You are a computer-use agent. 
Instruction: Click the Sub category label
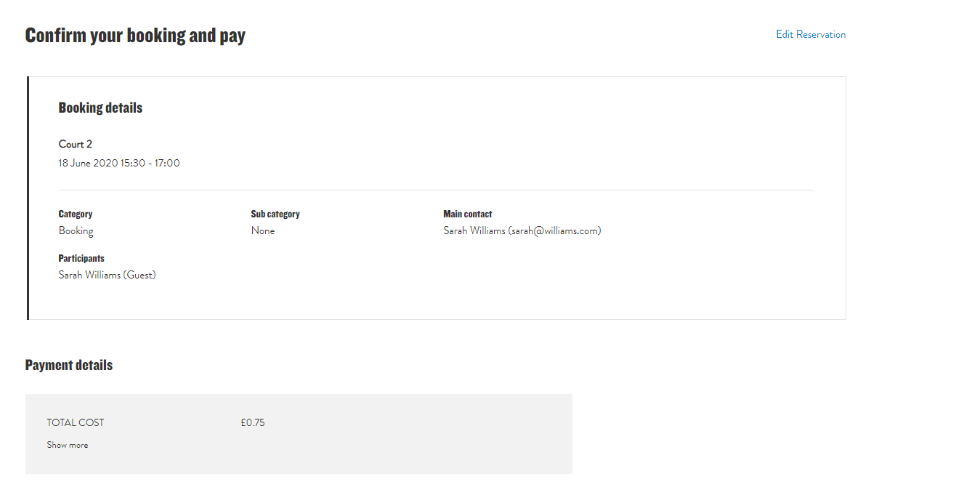coord(275,214)
